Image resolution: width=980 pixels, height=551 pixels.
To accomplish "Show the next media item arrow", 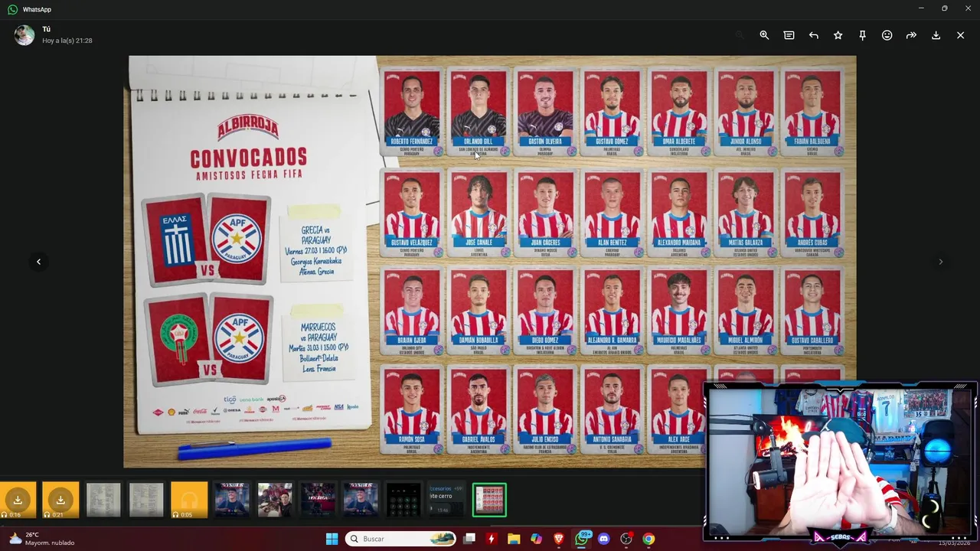I will pyautogui.click(x=940, y=262).
